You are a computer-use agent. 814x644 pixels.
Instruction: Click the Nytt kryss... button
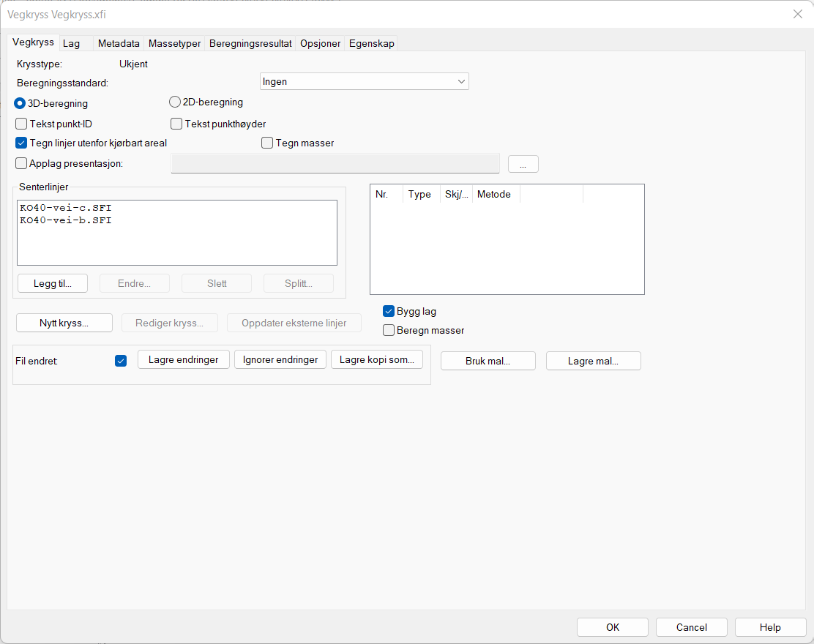64,323
